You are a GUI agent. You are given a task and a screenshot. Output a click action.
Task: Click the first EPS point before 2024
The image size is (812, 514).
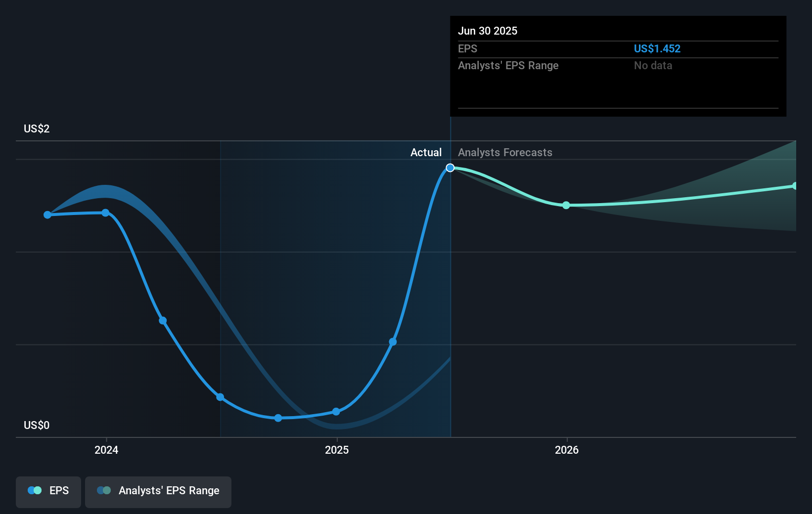coord(47,215)
